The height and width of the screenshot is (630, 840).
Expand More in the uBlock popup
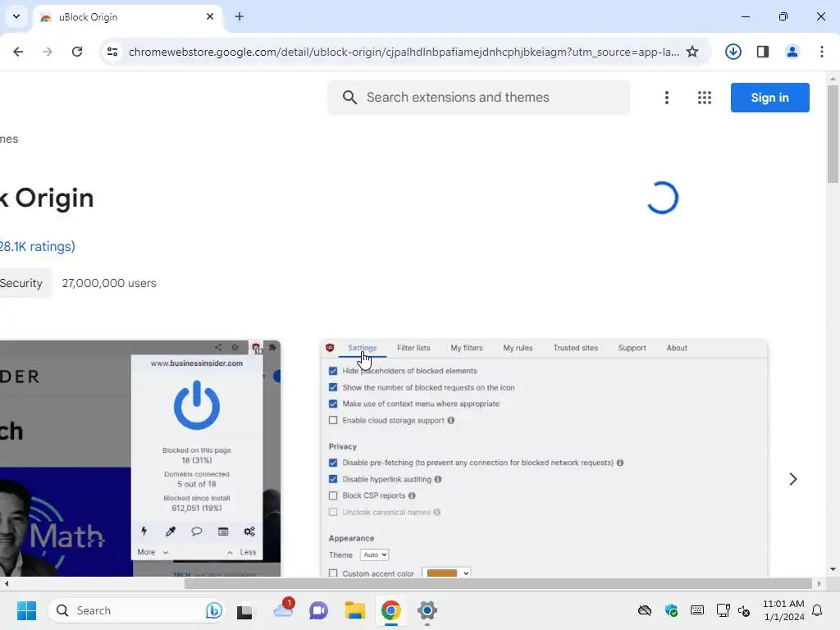(x=153, y=552)
